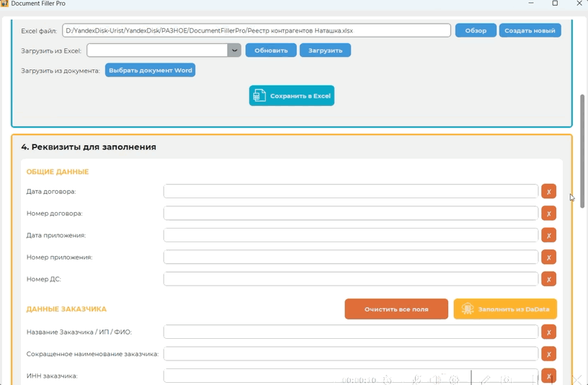588x385 pixels.
Task: Click the Обновить button
Action: [271, 50]
